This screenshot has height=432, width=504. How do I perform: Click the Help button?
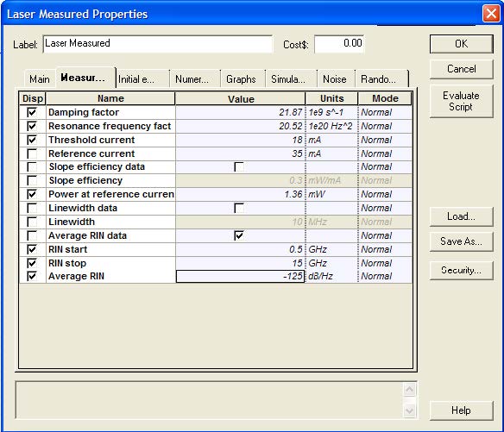click(461, 410)
